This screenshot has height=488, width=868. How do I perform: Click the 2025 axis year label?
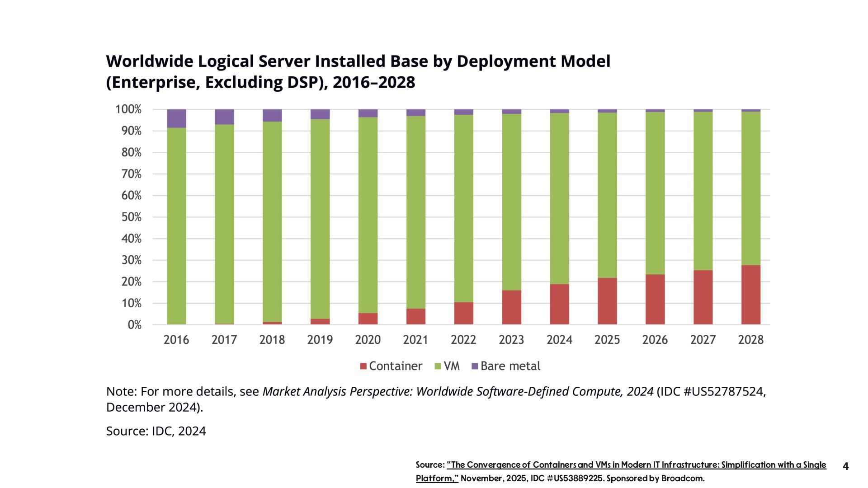click(607, 340)
